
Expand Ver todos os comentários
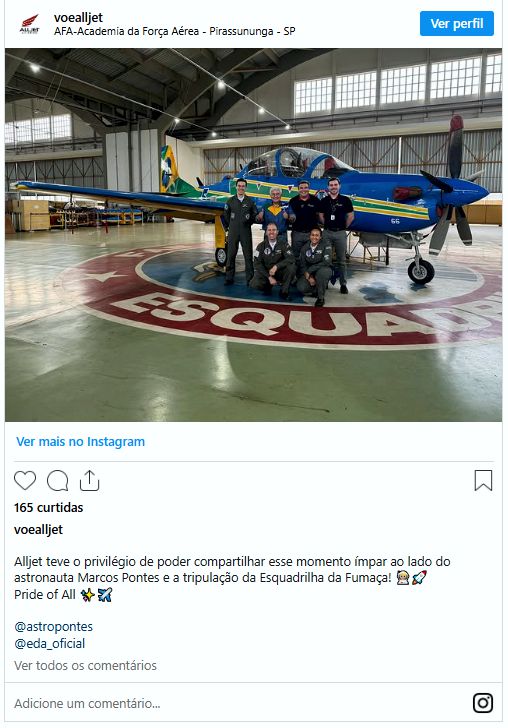click(x=85, y=665)
